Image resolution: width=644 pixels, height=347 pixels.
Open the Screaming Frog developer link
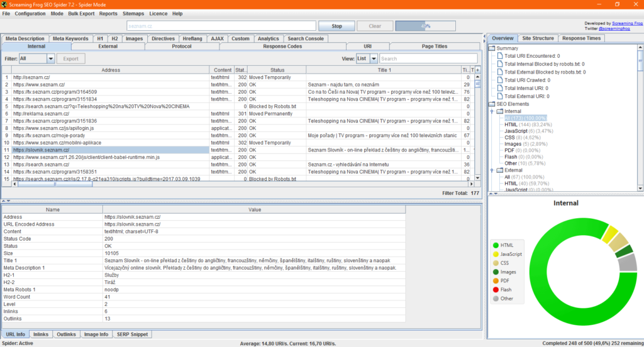click(627, 23)
